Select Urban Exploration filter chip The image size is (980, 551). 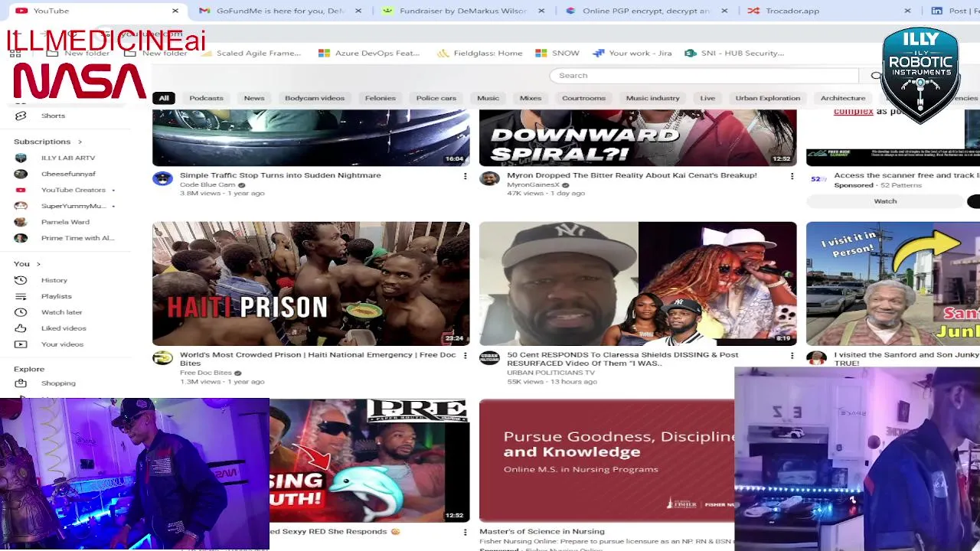[x=767, y=98]
